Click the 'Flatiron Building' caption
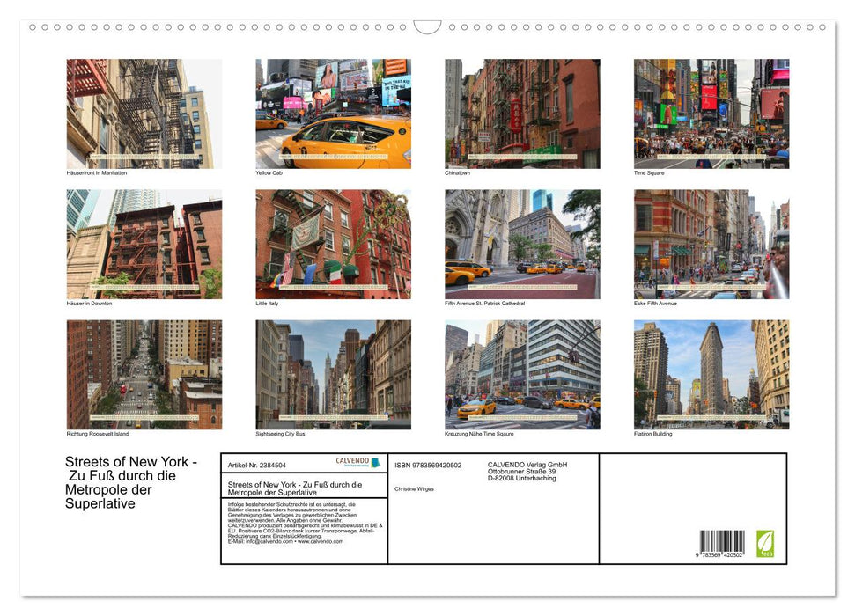855x616 pixels. point(652,434)
